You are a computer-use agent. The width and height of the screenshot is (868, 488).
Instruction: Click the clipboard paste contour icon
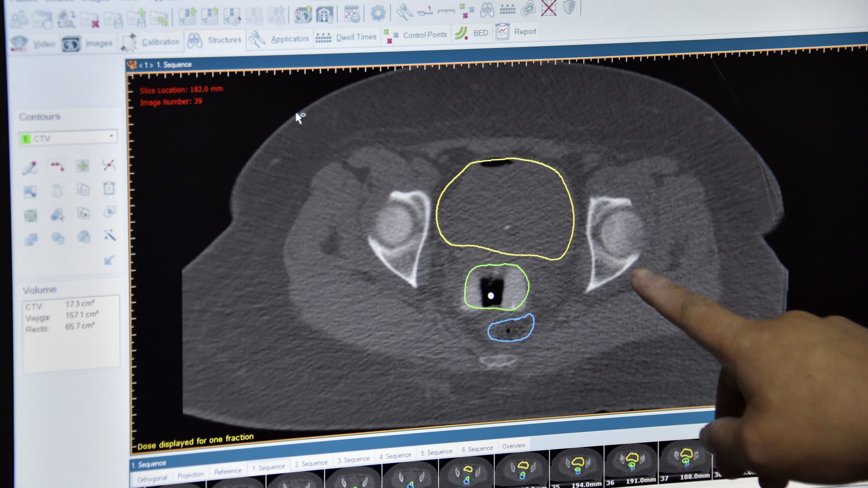109,188
